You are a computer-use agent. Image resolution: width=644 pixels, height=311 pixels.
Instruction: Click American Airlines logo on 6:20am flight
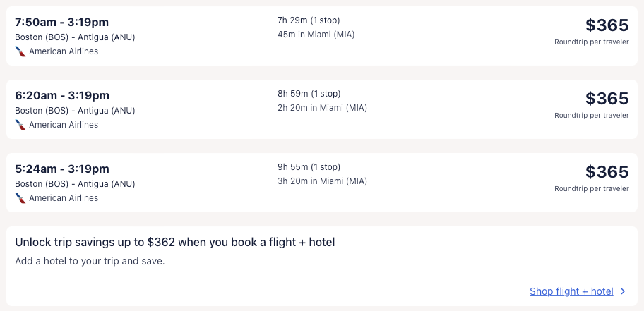pyautogui.click(x=20, y=125)
